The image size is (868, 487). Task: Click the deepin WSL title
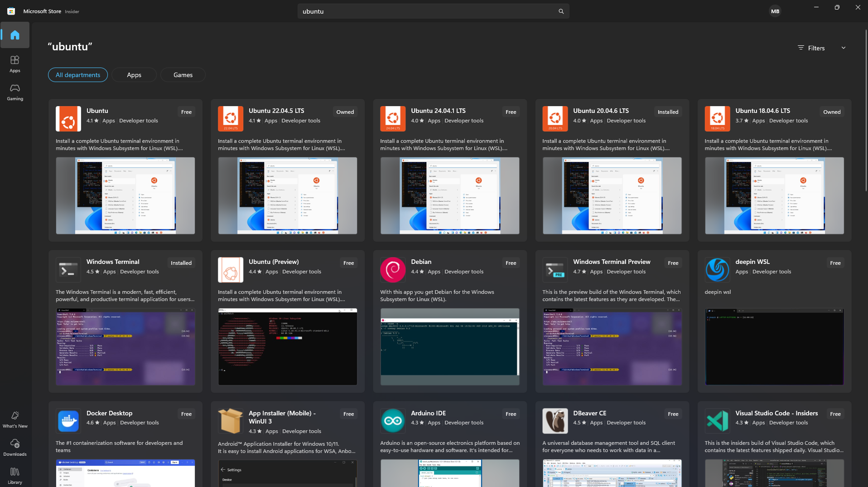click(x=752, y=262)
